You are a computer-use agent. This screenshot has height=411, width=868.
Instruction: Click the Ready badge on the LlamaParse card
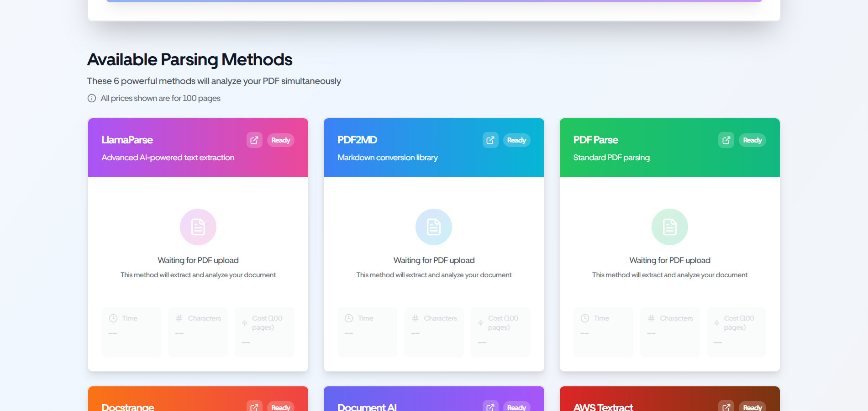pos(280,140)
